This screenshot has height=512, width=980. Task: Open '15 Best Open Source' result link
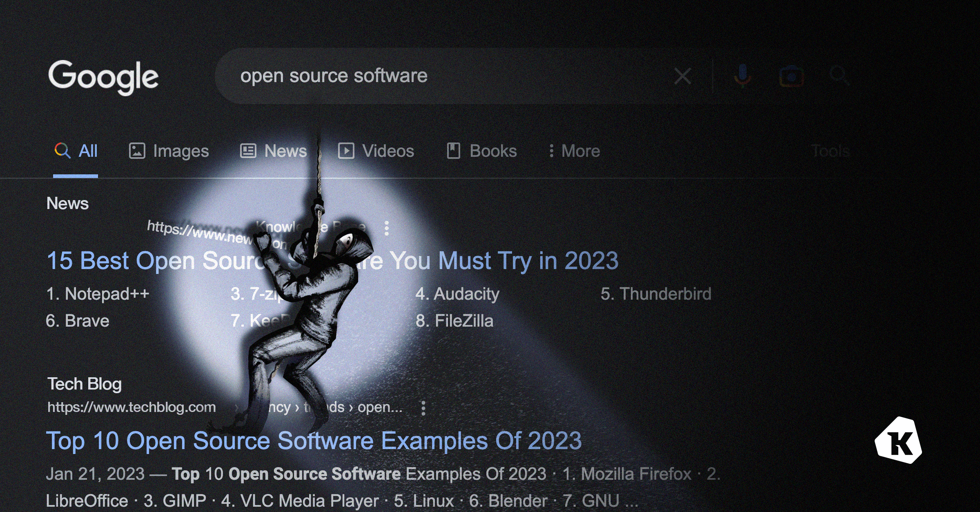pos(332,260)
